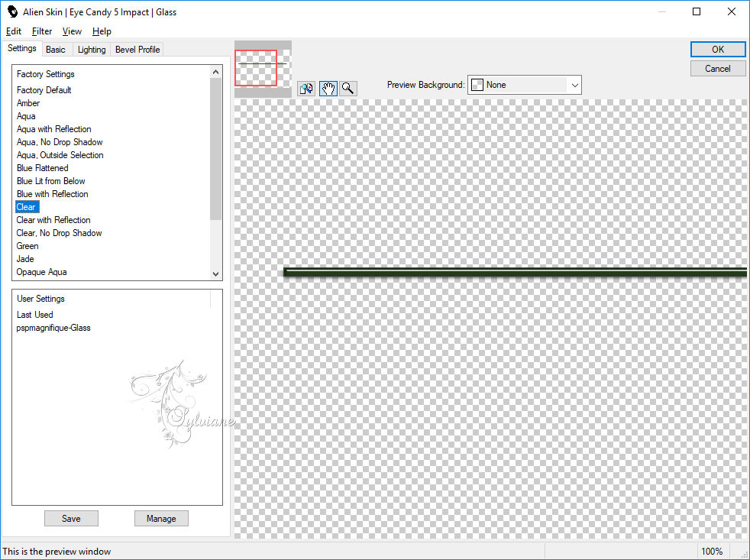Click the Manage settings button
Screen dimensions: 750x560
[161, 518]
